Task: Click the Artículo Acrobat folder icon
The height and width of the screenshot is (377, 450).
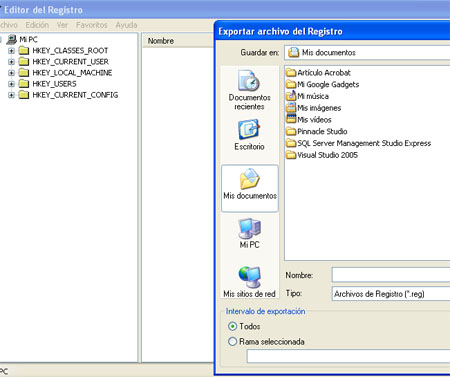Action: click(291, 72)
